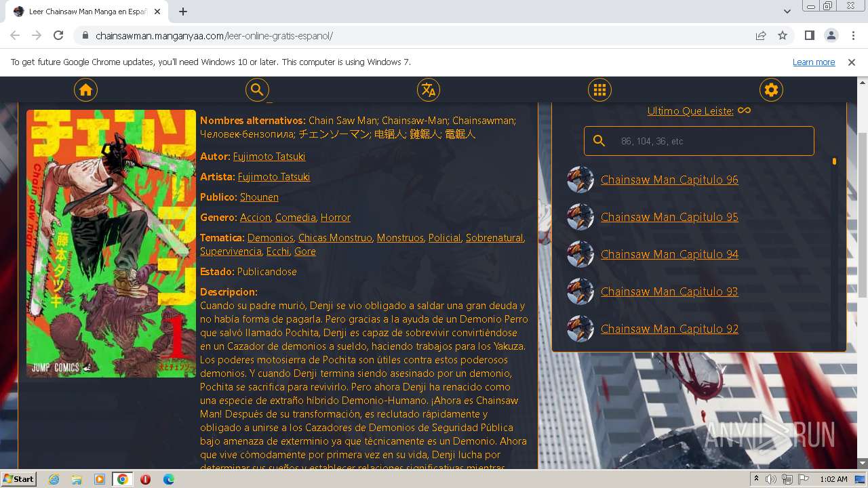Open the Sobrenatural theme link
This screenshot has width=868, height=488.
494,237
